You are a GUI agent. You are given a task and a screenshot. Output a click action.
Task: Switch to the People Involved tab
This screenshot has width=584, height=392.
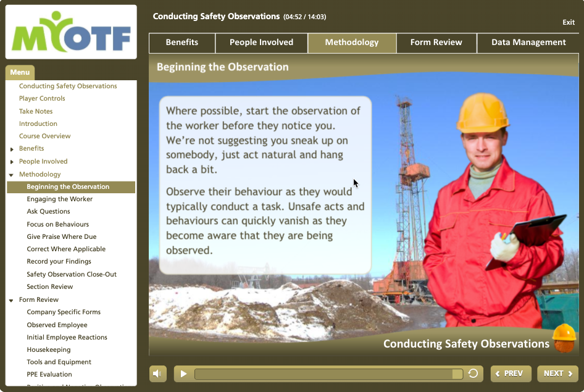[x=262, y=43]
